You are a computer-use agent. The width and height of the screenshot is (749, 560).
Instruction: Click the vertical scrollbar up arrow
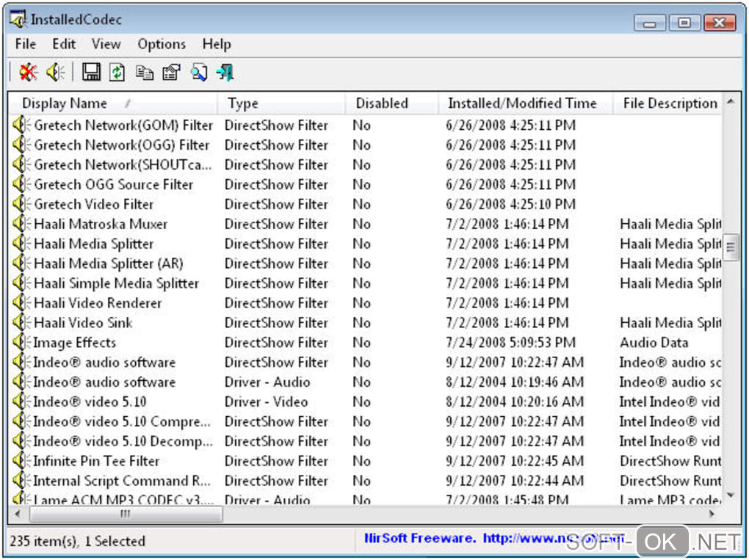(731, 102)
